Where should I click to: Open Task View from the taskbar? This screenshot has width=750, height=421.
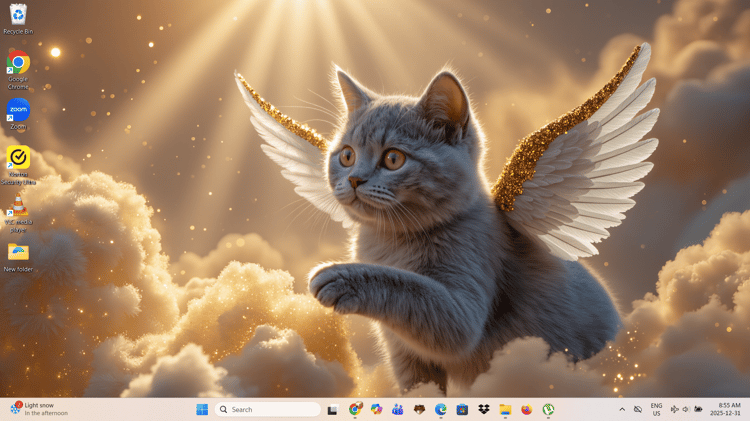(332, 410)
